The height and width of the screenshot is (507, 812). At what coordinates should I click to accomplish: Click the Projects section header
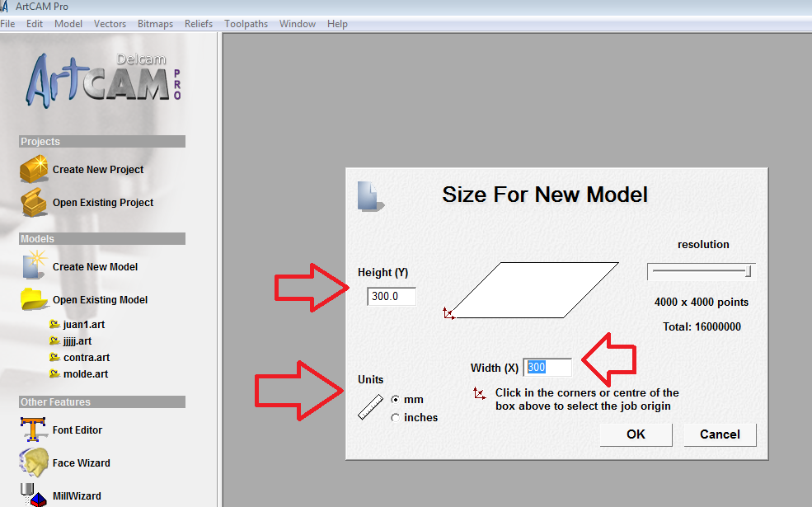tap(102, 141)
